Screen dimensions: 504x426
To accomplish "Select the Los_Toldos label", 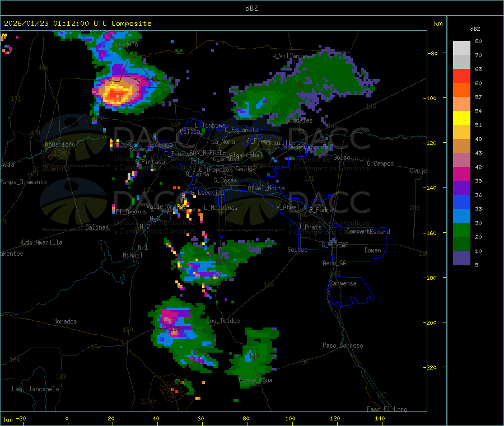I will [223, 321].
